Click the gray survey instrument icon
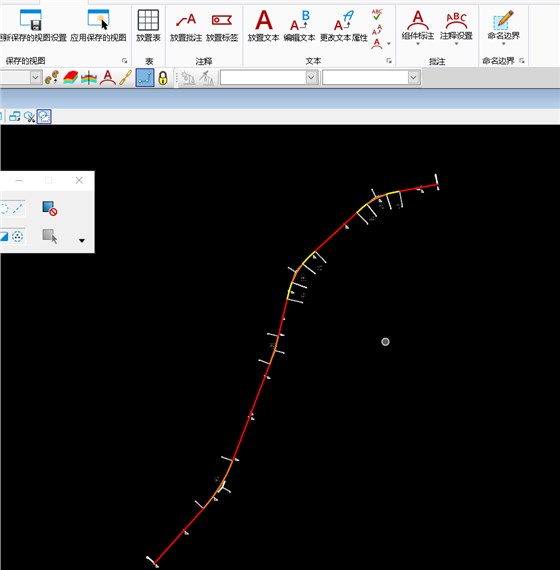The height and width of the screenshot is (570, 560). tap(187, 78)
